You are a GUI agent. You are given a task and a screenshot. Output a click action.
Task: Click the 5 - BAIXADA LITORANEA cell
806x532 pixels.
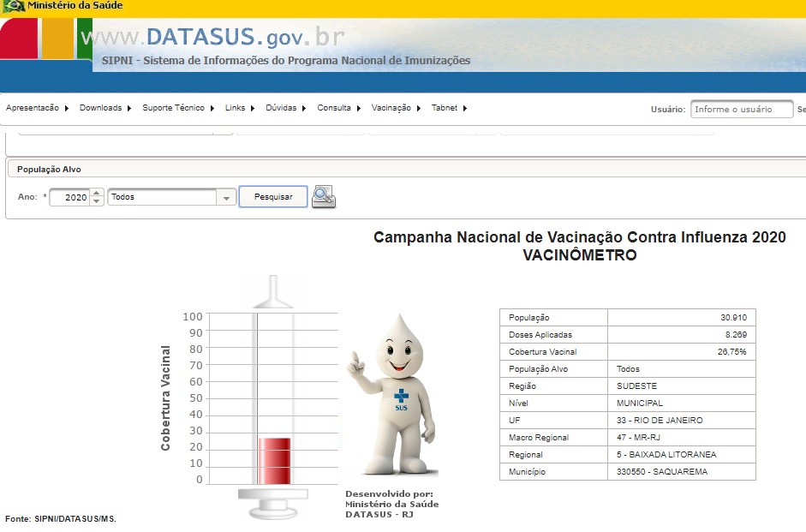tap(681, 454)
